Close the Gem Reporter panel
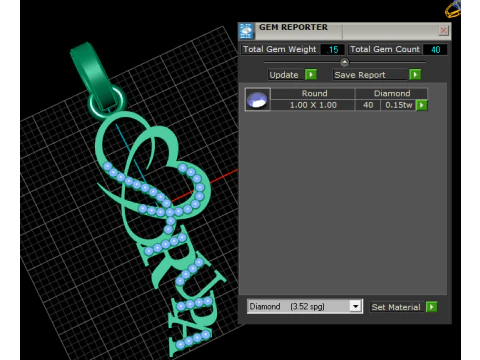Image resolution: width=480 pixels, height=360 pixels. tap(443, 31)
